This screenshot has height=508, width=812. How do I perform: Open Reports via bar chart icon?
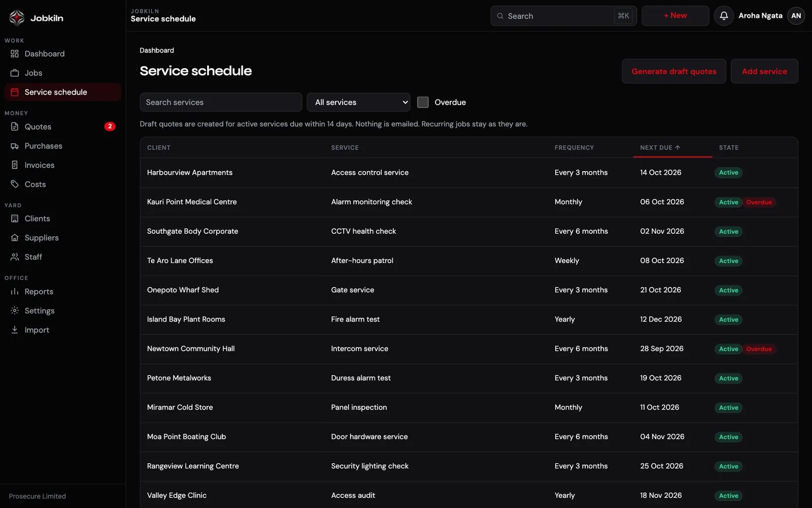click(15, 292)
